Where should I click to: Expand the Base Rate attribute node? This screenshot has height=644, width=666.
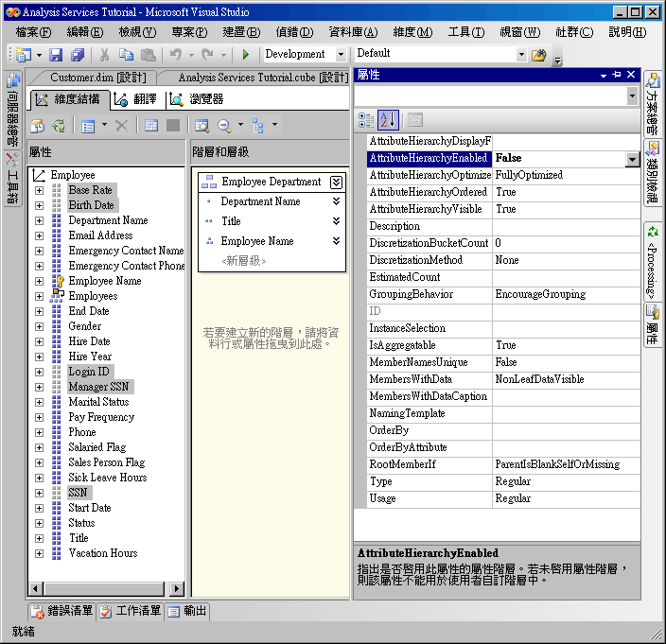tap(39, 190)
